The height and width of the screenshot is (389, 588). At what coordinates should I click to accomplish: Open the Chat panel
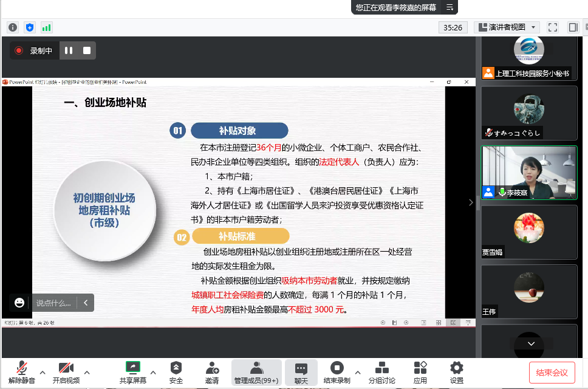click(301, 372)
